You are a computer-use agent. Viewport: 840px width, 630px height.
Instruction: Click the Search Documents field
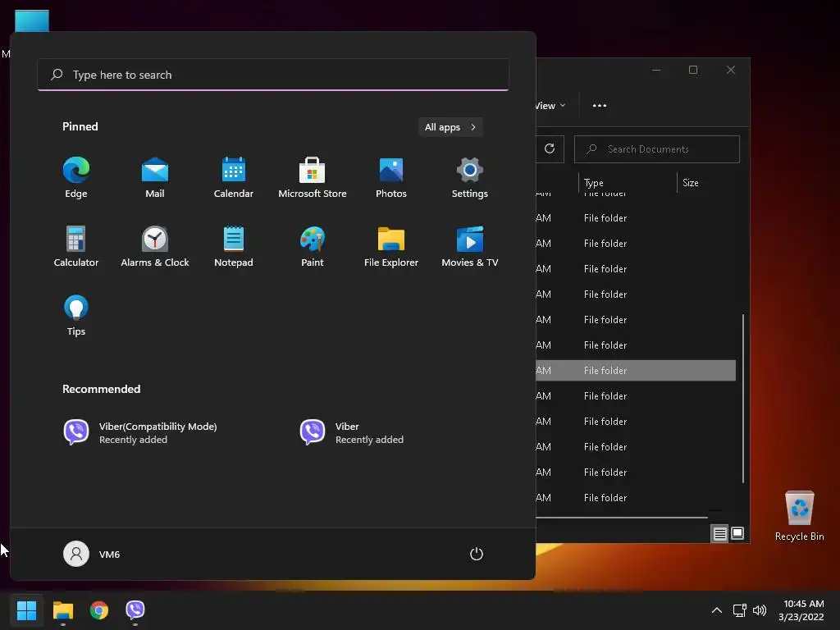(657, 149)
